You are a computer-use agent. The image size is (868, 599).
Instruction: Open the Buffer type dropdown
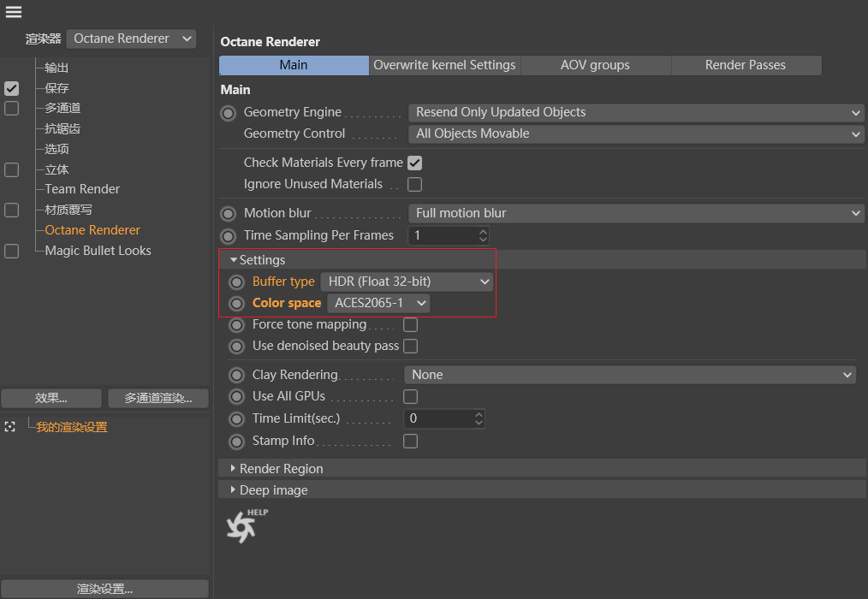coord(407,282)
